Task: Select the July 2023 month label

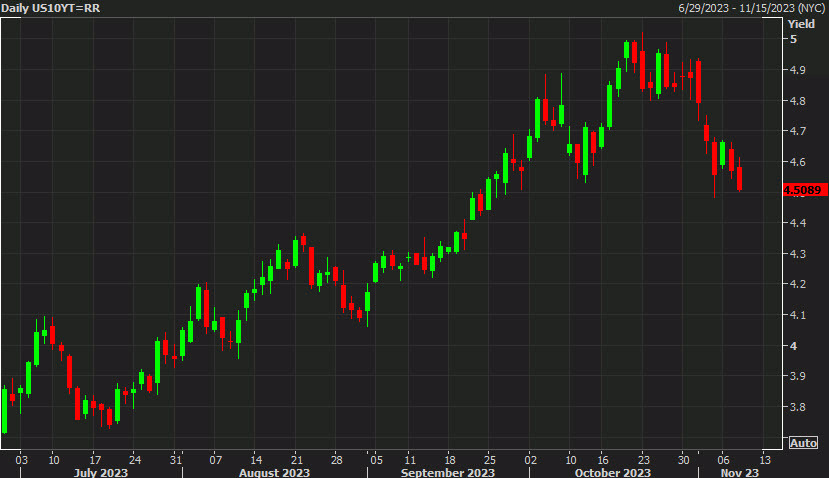Action: 100,472
